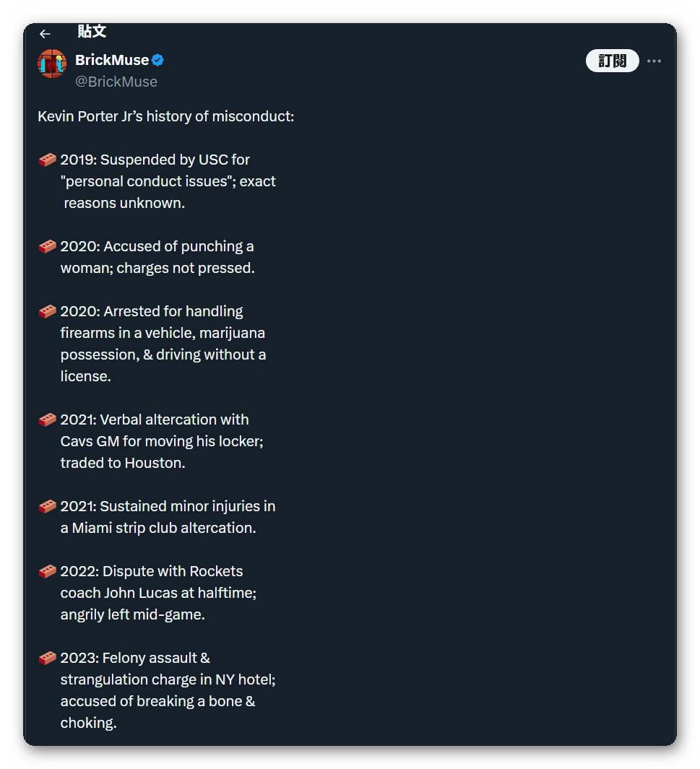Click the blue verified badge

click(x=157, y=60)
